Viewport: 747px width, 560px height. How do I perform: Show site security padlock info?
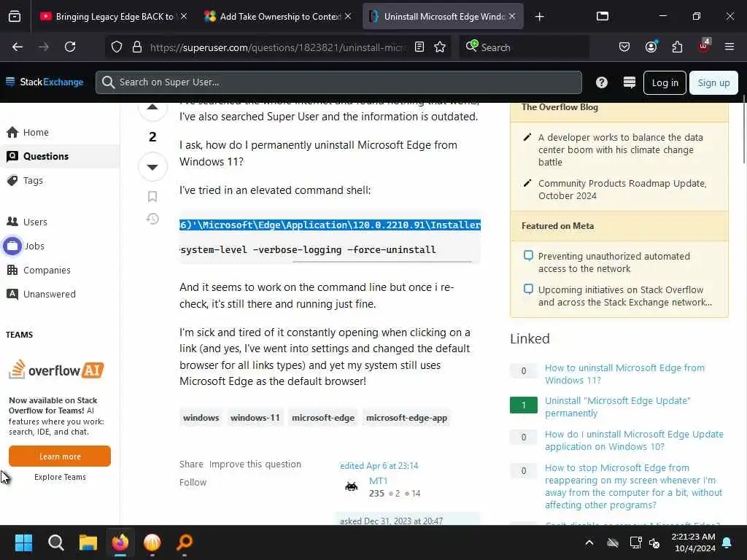tap(137, 47)
